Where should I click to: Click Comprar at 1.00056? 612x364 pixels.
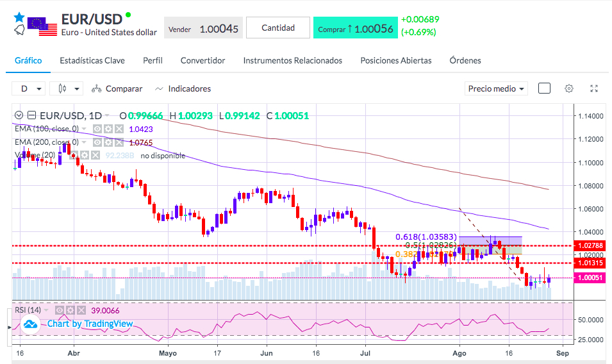point(356,28)
